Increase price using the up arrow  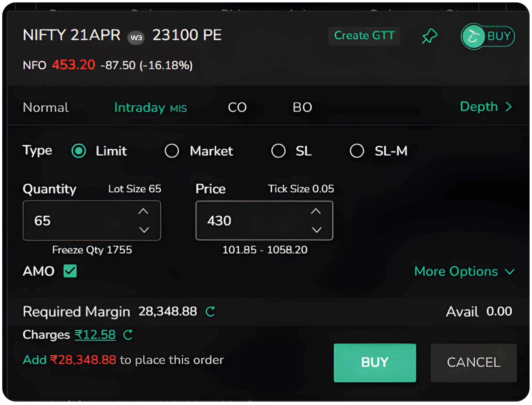(x=316, y=211)
